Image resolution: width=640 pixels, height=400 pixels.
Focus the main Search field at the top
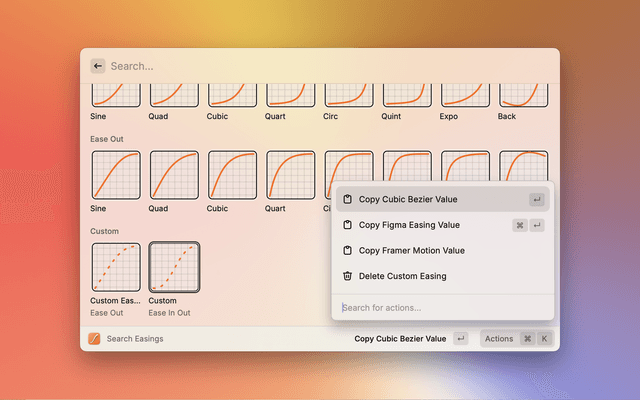320,66
